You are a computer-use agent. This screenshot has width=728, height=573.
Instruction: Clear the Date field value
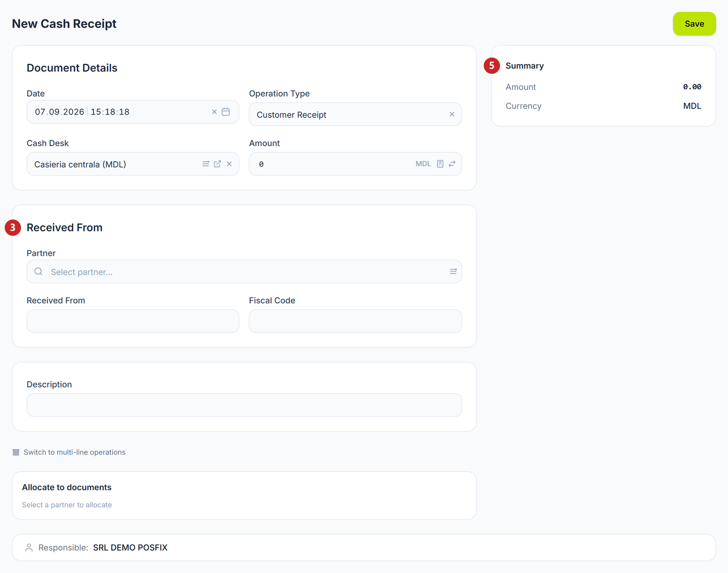point(214,112)
